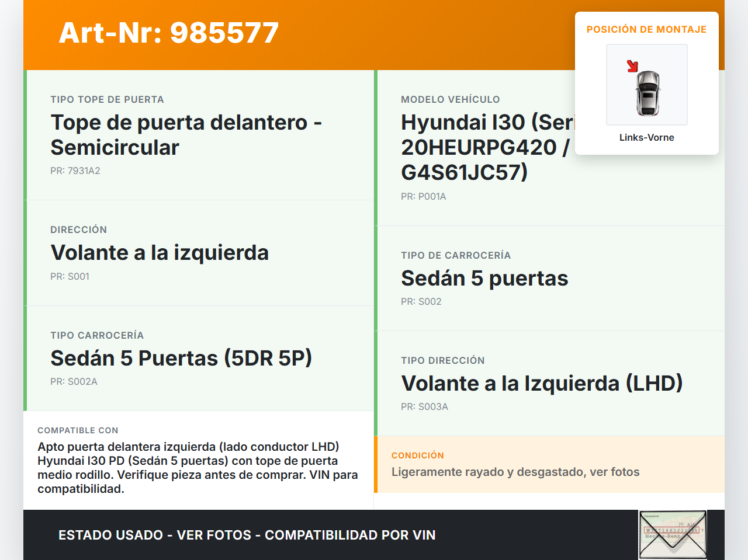Click 'Volante a la Izquierda (LHD)' value
The image size is (748, 560).
point(542,384)
